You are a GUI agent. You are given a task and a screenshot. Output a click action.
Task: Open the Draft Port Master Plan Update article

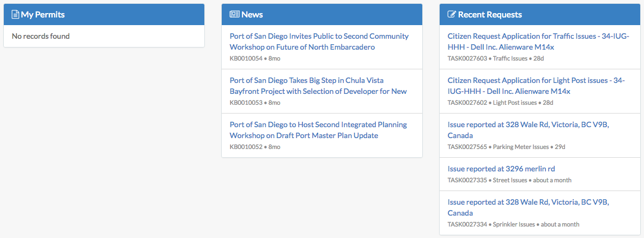(x=318, y=130)
